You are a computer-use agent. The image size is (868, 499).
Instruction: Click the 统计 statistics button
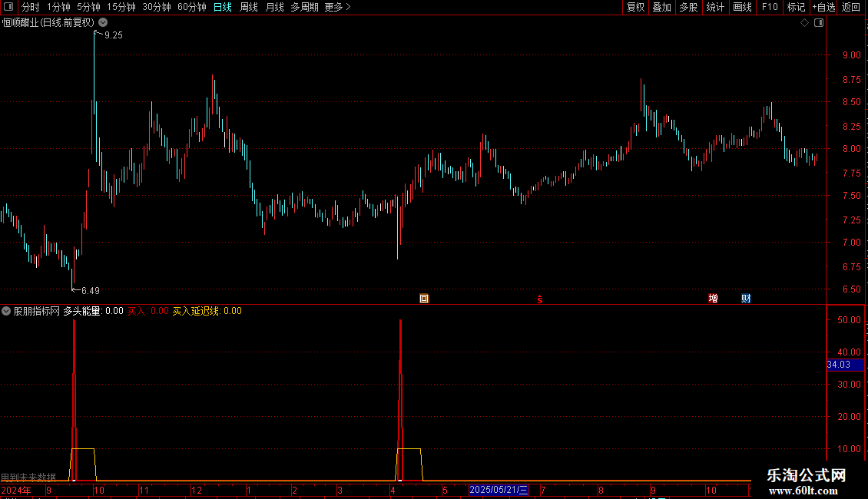pos(715,7)
